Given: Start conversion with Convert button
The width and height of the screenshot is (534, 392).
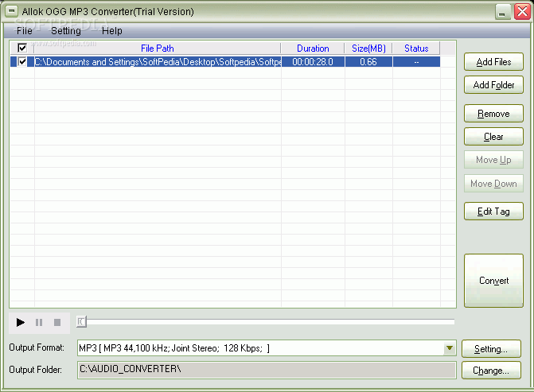Looking at the screenshot, I should tap(493, 281).
